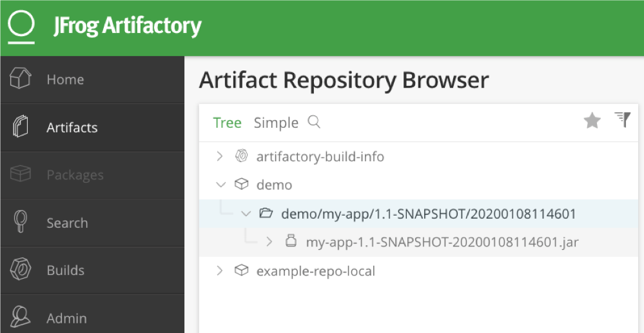Expand the artifactory-build-info repository
Viewport: 644px width, 333px height.
click(x=220, y=156)
